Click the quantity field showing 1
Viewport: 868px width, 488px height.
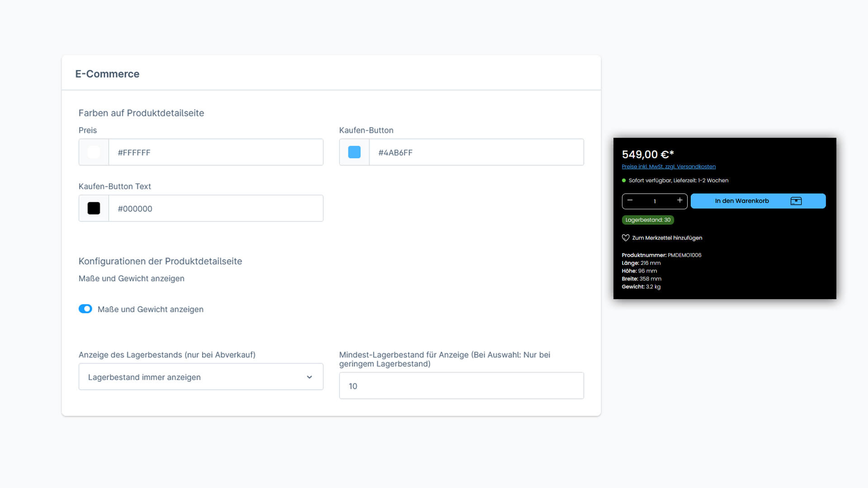coord(654,201)
